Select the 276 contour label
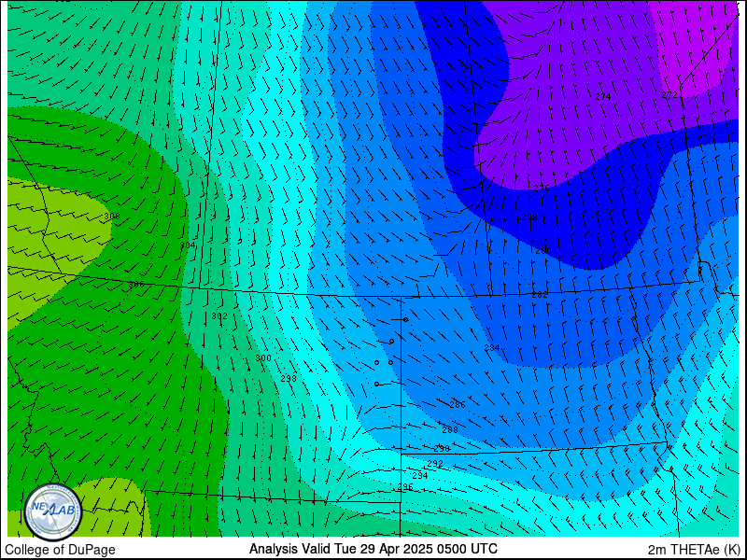Image resolution: width=747 pixels, height=560 pixels. (542, 189)
